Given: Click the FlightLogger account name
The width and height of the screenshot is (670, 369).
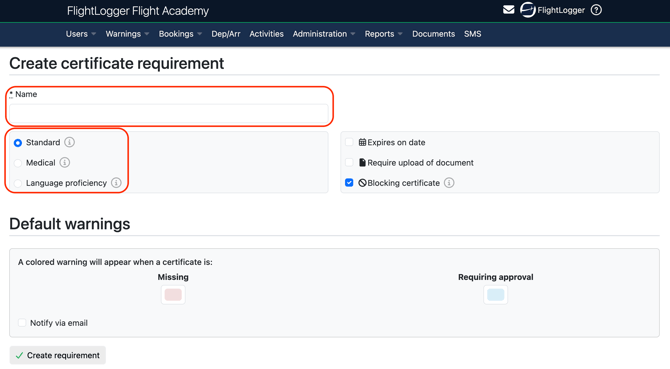Looking at the screenshot, I should [x=561, y=10].
